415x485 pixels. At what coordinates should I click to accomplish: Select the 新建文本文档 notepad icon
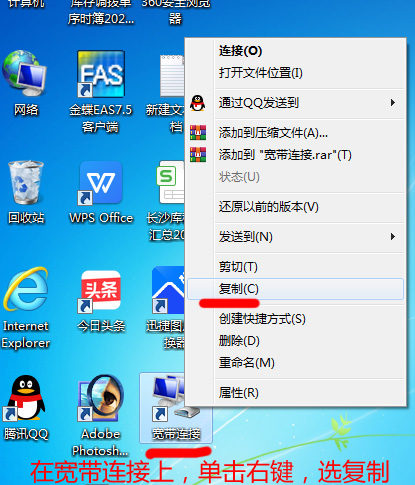172,76
